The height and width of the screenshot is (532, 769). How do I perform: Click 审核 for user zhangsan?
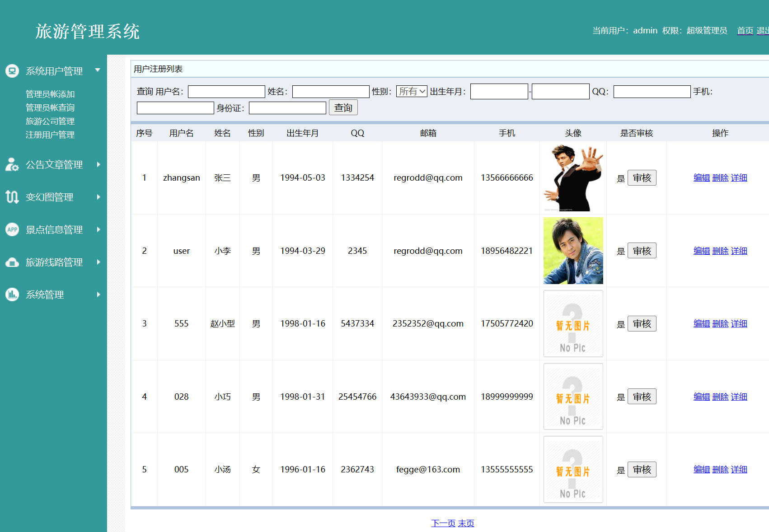(x=642, y=177)
